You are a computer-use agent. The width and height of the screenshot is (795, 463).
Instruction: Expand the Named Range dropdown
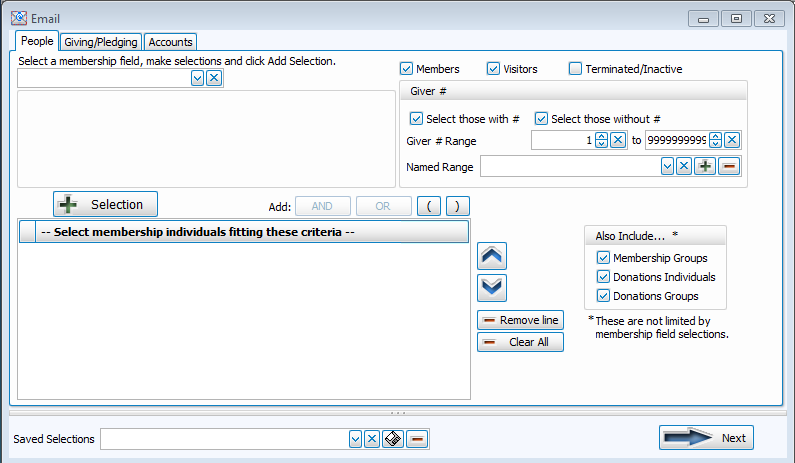(667, 167)
